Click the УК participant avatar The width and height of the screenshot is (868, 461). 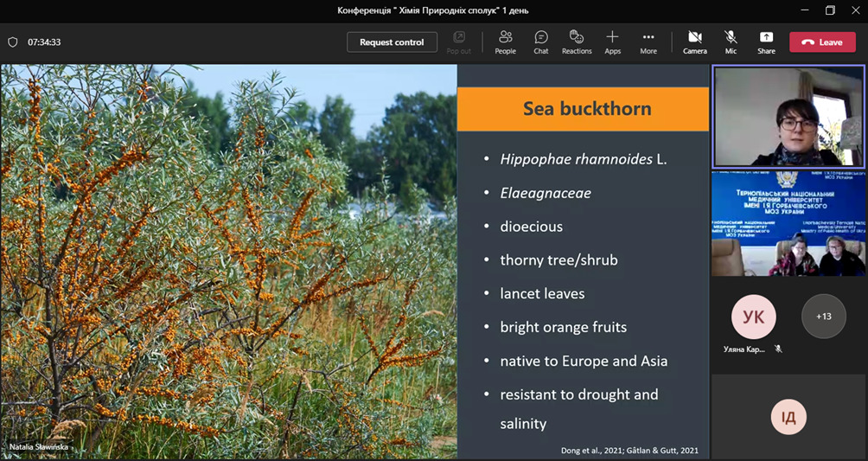coord(753,317)
